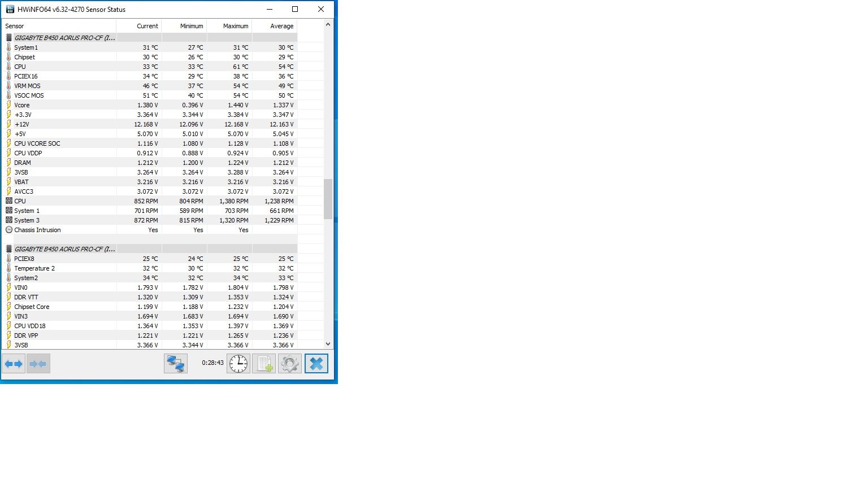This screenshot has height=488, width=868.
Task: Click the +12V average value 12.163 V
Action: [x=282, y=124]
